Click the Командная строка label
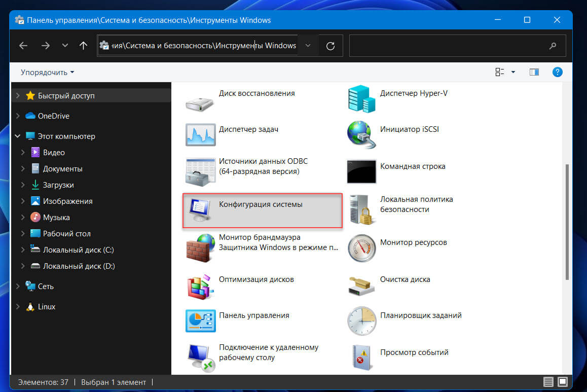 pyautogui.click(x=413, y=166)
